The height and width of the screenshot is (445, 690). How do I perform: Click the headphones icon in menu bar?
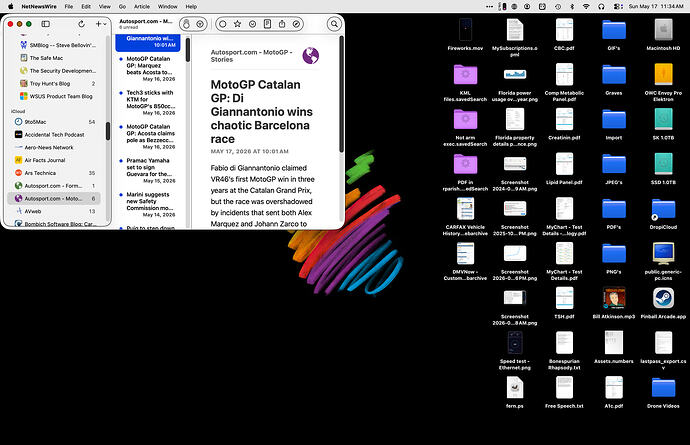tap(601, 6)
